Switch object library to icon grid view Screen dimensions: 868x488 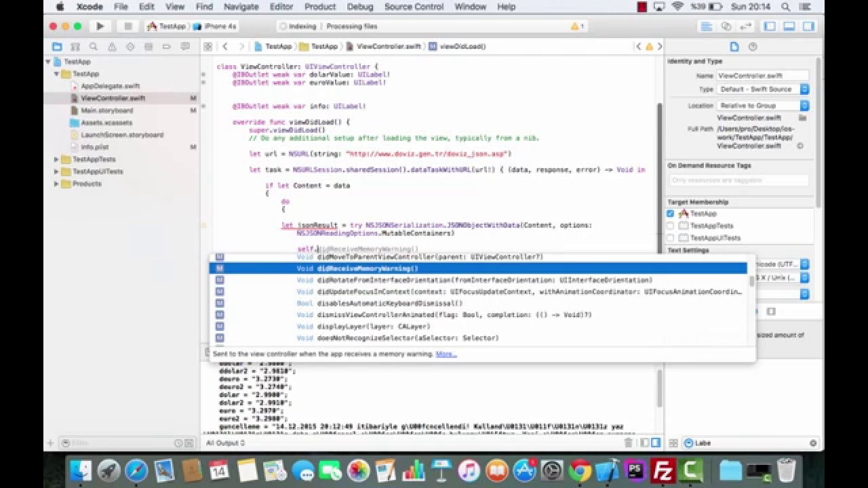(673, 443)
